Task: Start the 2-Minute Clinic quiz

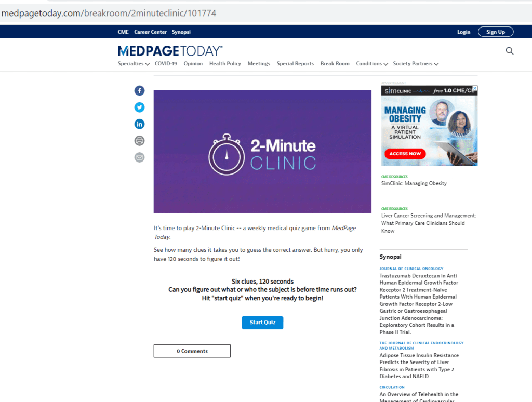Action: pyautogui.click(x=262, y=323)
